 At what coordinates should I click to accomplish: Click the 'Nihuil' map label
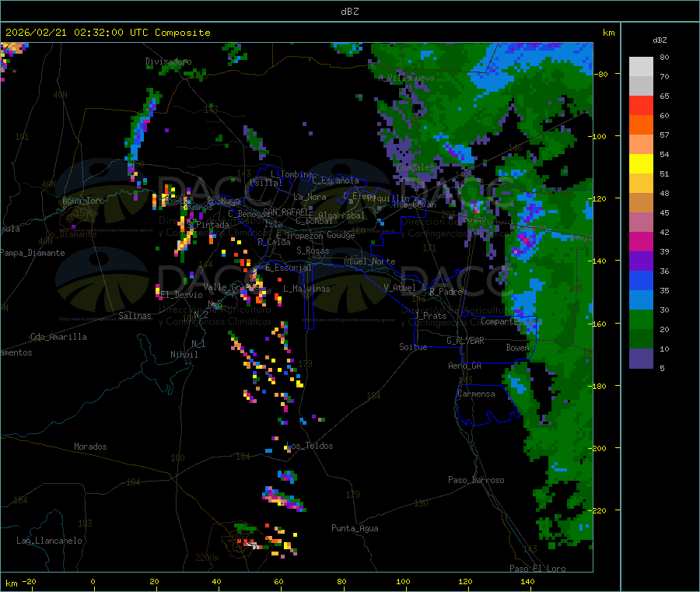(184, 355)
